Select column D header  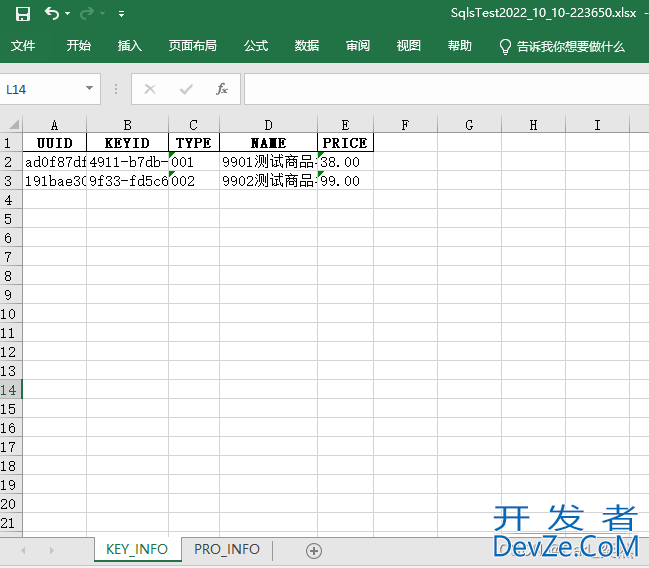tap(268, 125)
